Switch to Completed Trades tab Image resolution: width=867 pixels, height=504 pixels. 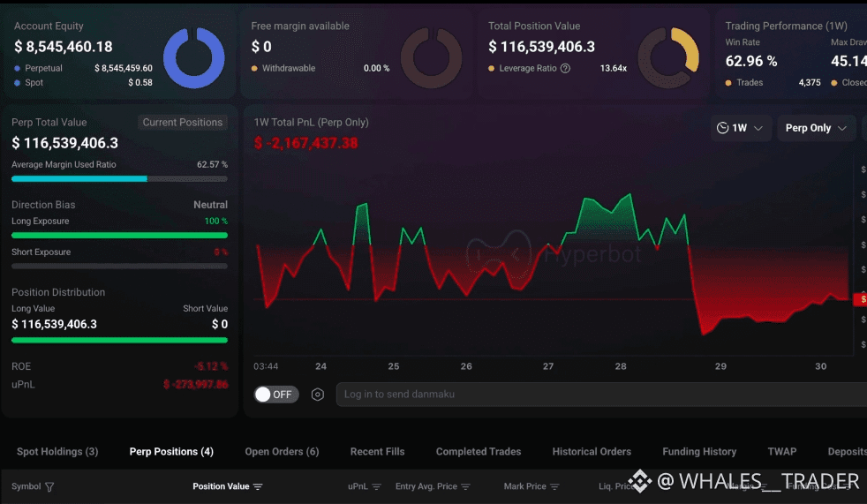pyautogui.click(x=479, y=452)
